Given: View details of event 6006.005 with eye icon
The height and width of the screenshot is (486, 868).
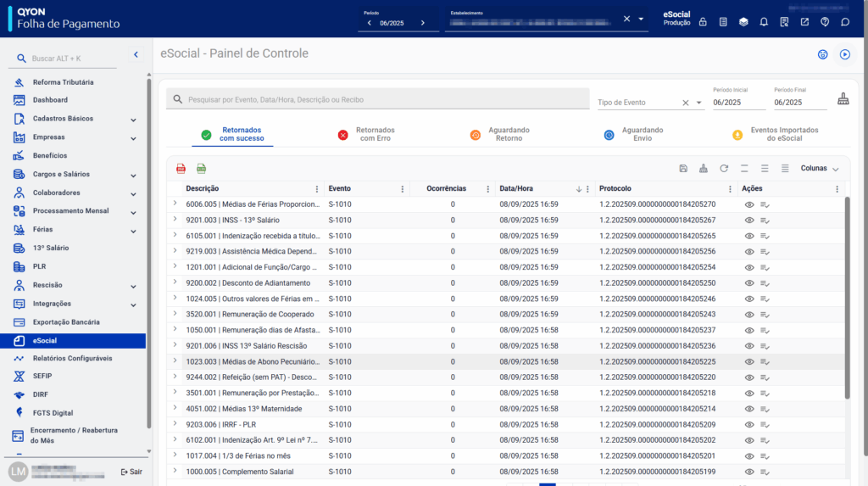Looking at the screenshot, I should [748, 204].
